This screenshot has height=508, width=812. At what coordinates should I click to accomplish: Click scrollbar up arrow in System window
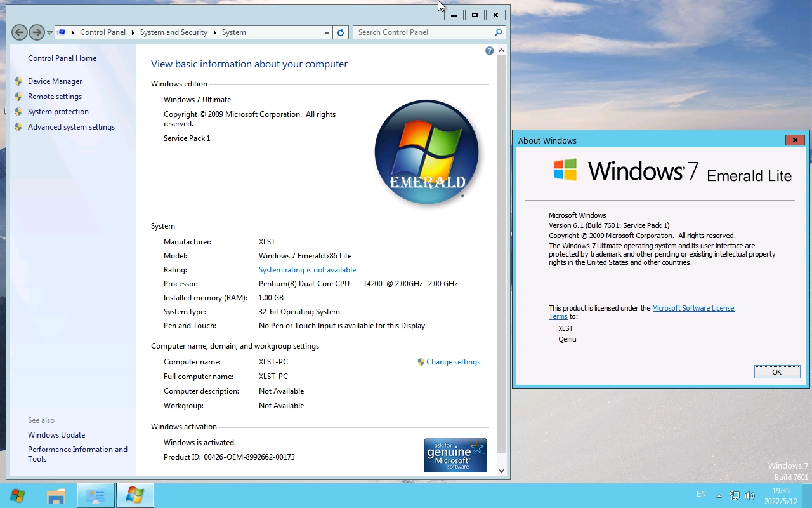pos(501,51)
